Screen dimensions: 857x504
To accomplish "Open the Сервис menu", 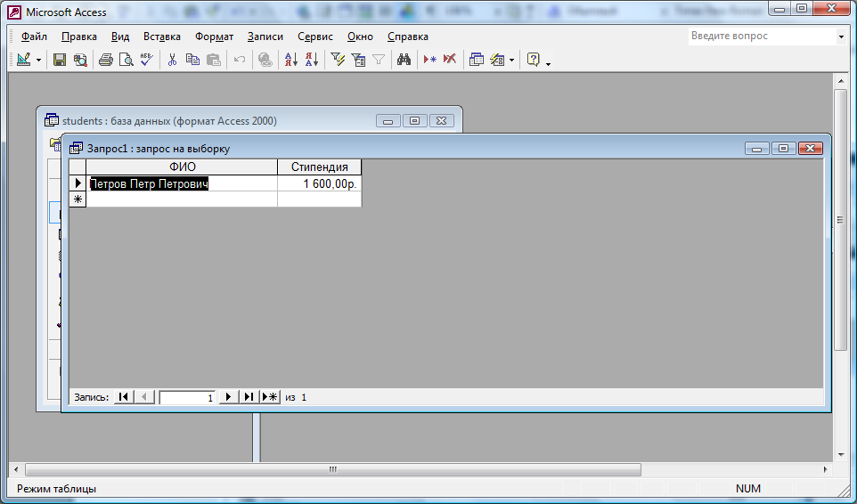I will coord(315,37).
